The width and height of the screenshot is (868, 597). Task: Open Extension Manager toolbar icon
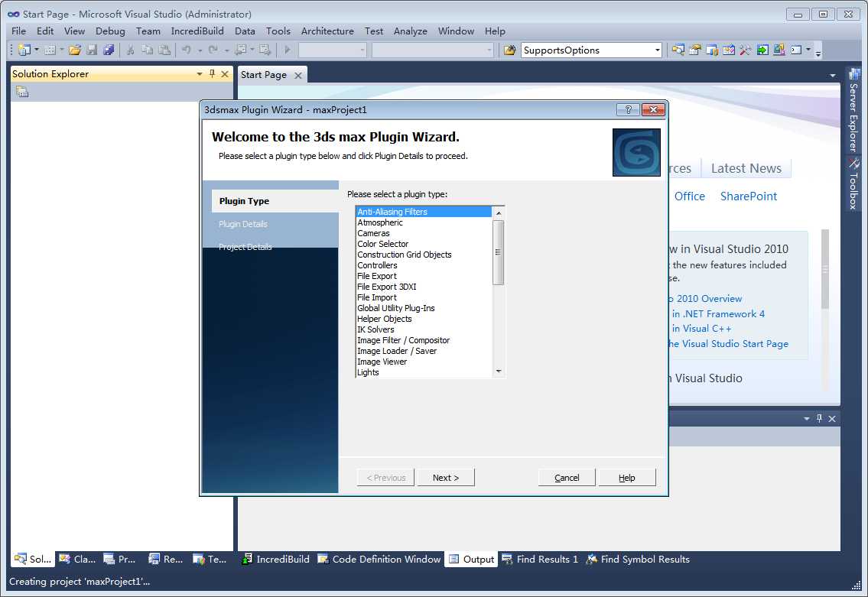pyautogui.click(x=779, y=50)
